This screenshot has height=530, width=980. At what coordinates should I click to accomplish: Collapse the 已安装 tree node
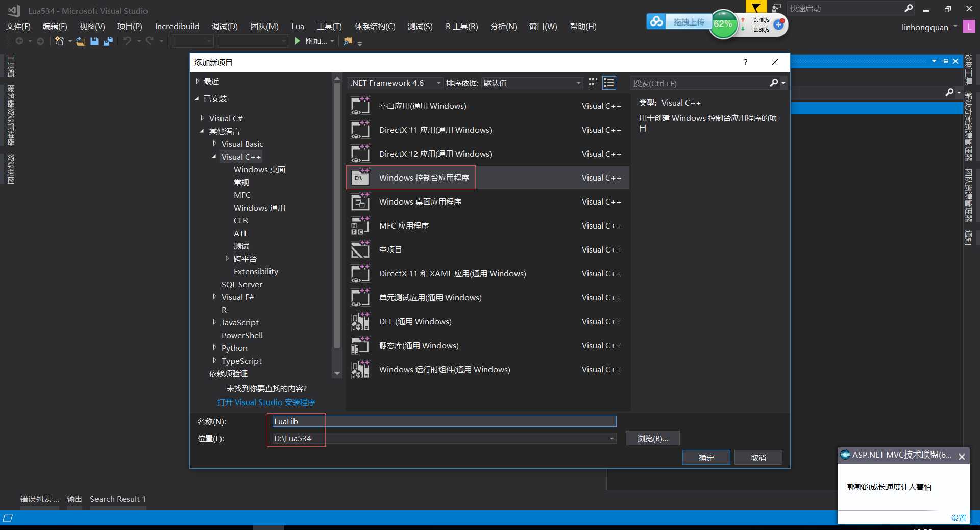[197, 98]
